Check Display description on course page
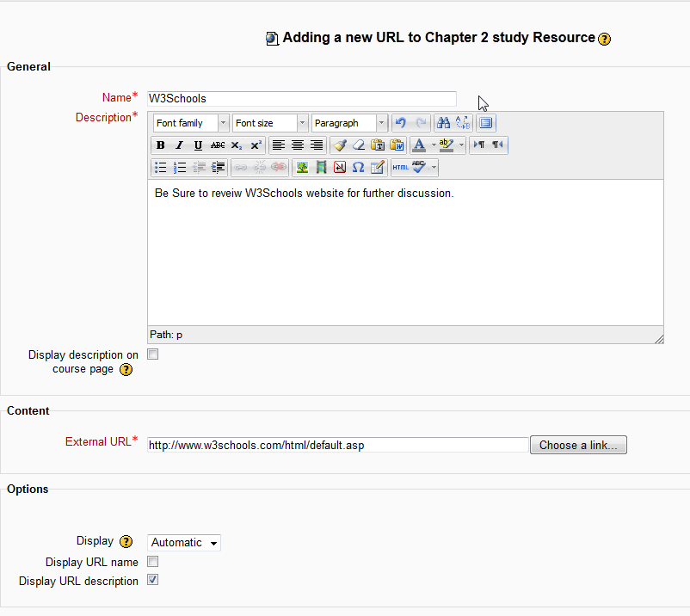This screenshot has width=690, height=616. pos(152,354)
